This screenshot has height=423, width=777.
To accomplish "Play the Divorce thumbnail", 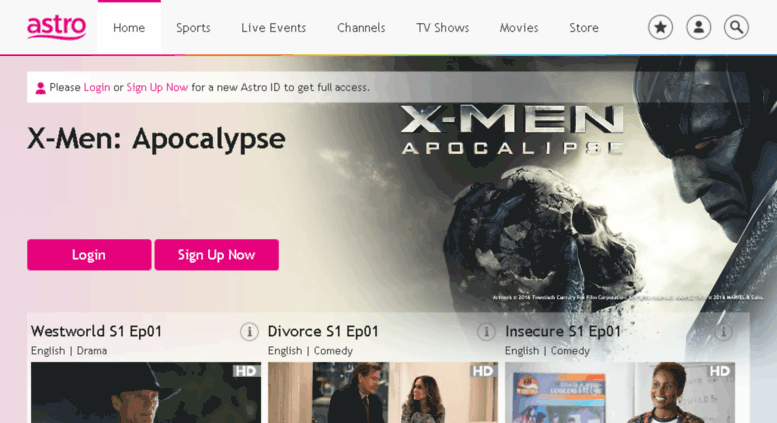I will pyautogui.click(x=383, y=392).
